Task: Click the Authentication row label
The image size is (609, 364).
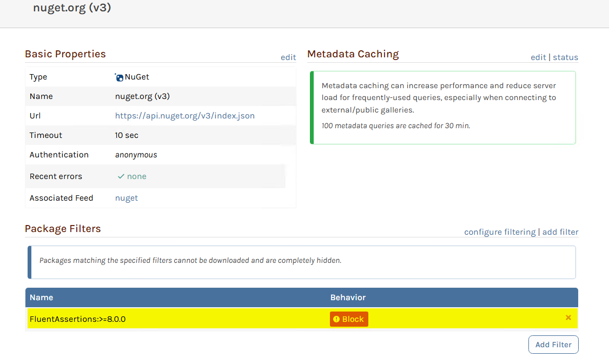Action: click(x=59, y=155)
